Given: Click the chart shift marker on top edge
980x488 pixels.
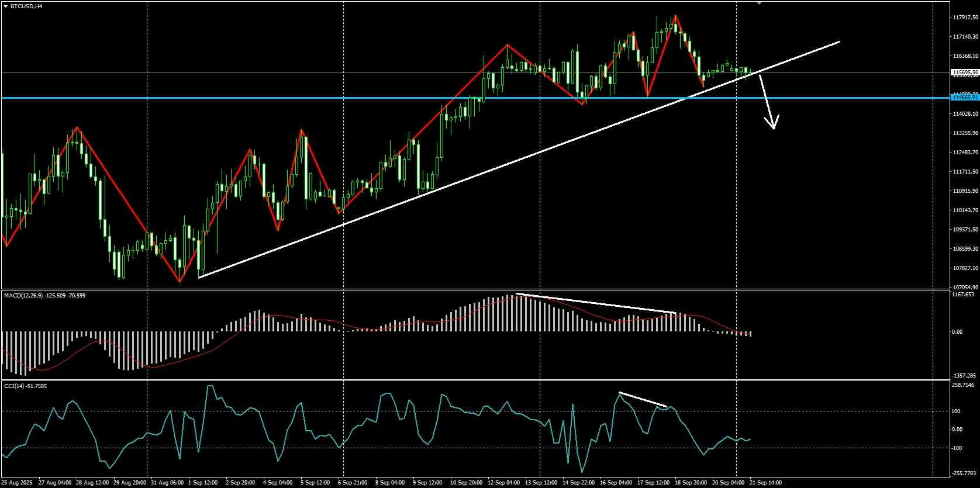Looking at the screenshot, I should 759,3.
